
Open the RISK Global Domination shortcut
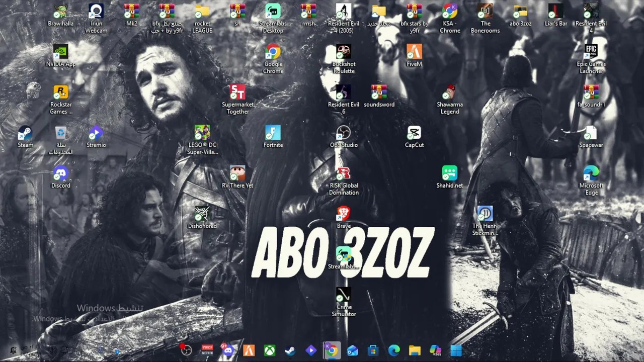point(344,180)
